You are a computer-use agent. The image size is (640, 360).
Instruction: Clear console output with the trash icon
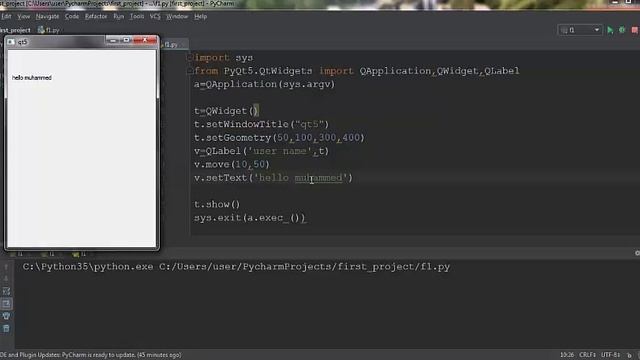pos(6,328)
